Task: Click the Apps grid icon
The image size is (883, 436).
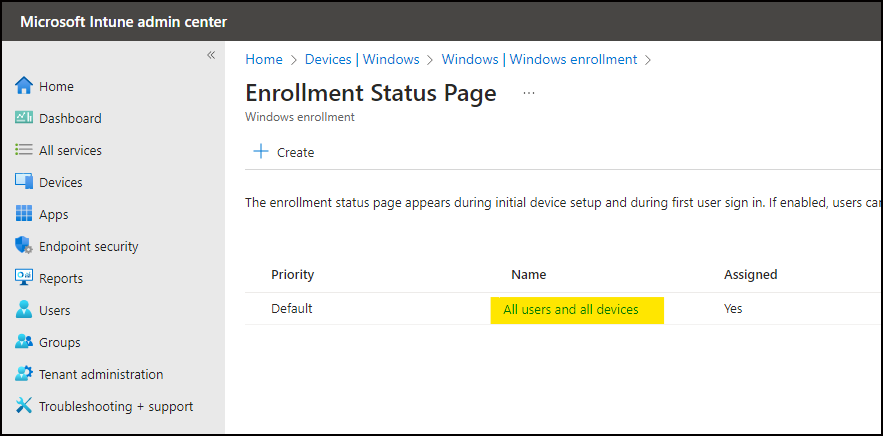Action: click(x=24, y=214)
